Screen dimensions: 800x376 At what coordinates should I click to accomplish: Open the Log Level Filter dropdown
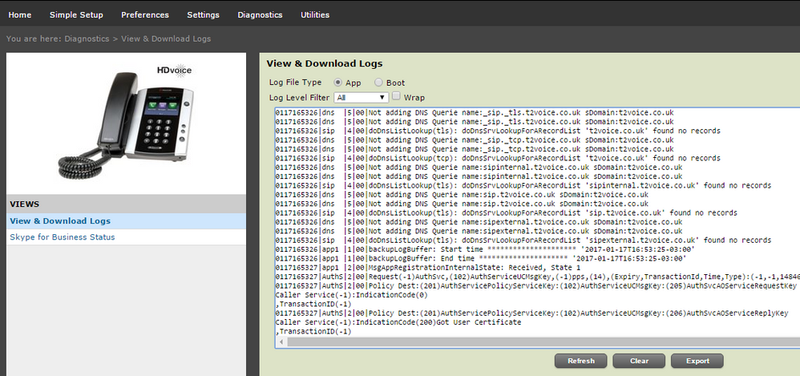tap(361, 97)
